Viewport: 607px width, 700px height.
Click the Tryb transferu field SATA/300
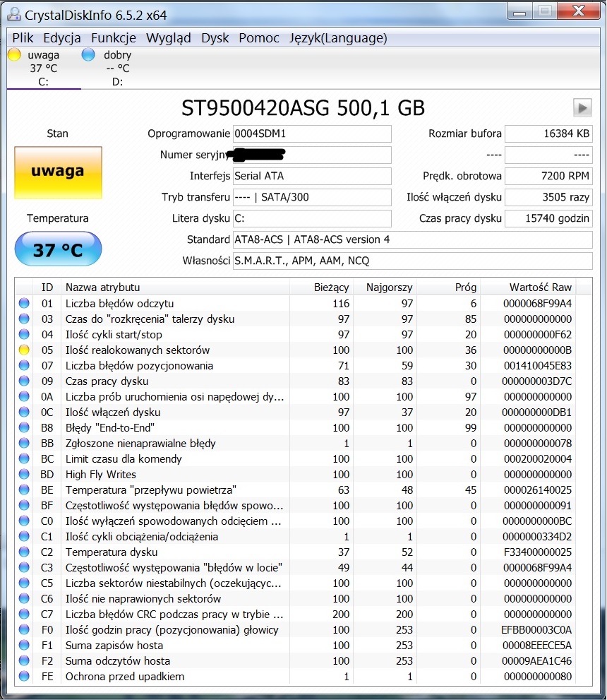[312, 197]
